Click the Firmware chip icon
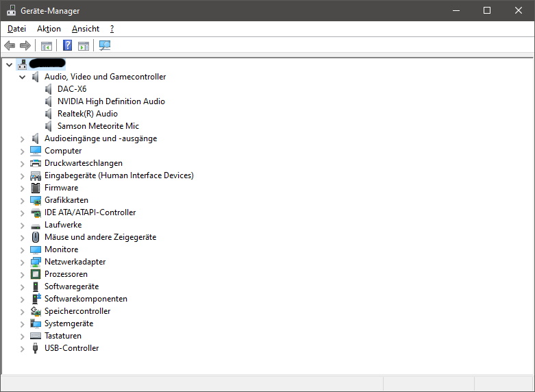Viewport: 535px width, 392px height. [x=36, y=188]
